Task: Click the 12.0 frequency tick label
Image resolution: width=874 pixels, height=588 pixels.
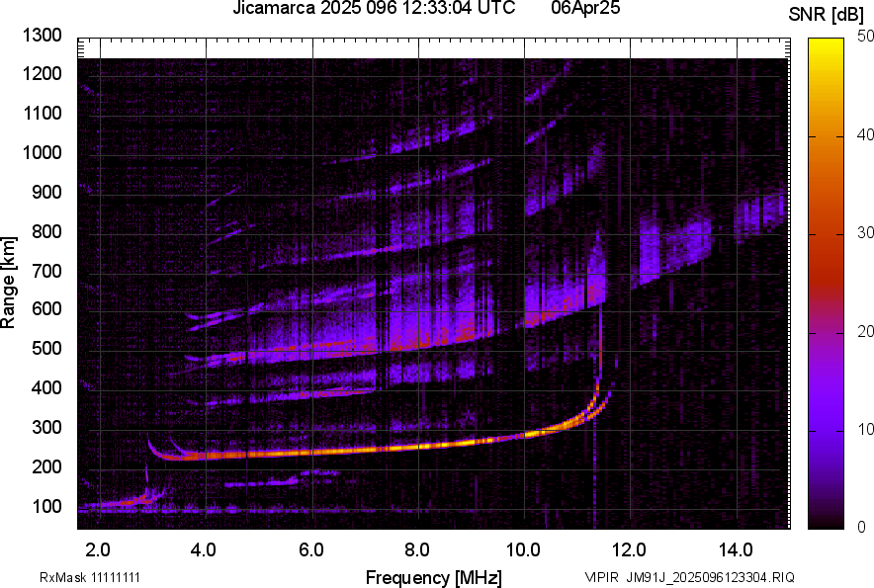Action: (x=630, y=550)
